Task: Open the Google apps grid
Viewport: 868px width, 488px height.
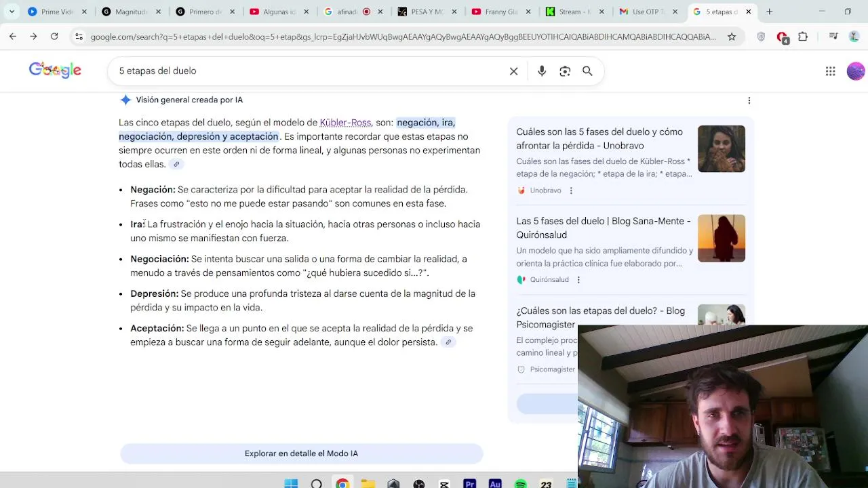Action: coord(830,71)
